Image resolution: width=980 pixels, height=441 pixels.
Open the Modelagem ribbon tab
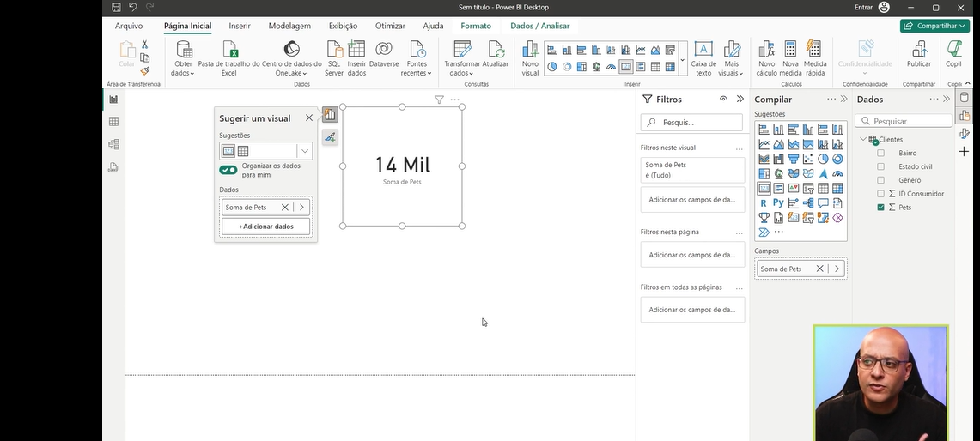coord(289,26)
